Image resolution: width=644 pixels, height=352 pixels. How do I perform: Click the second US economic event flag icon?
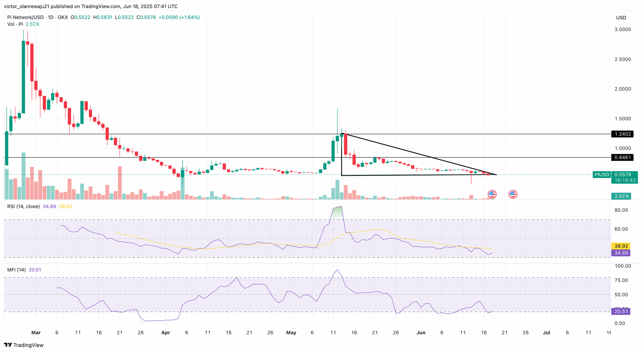pyautogui.click(x=513, y=194)
